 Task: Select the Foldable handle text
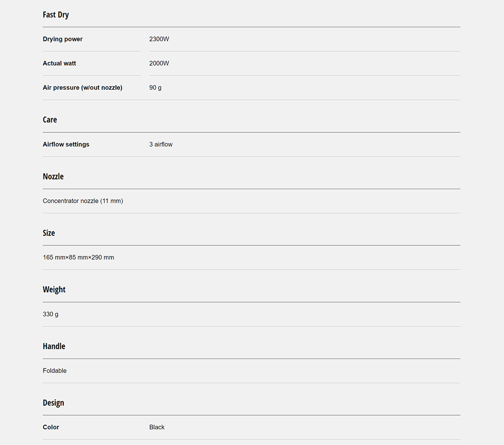55,370
